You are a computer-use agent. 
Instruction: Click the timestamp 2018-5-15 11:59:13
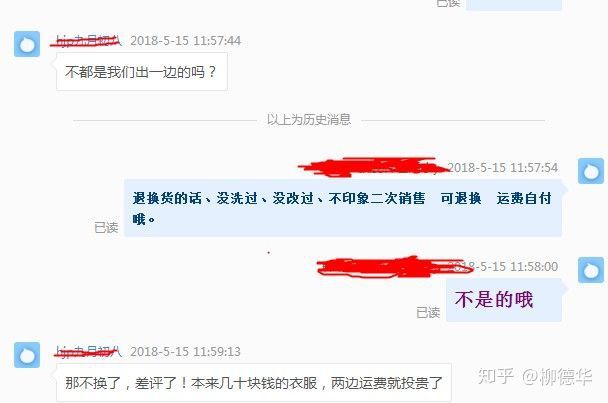point(185,351)
